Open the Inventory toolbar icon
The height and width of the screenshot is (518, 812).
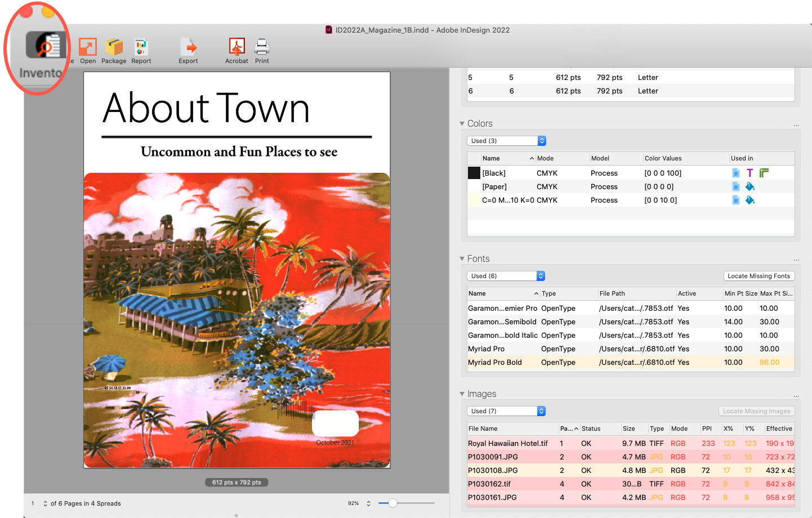click(x=46, y=45)
